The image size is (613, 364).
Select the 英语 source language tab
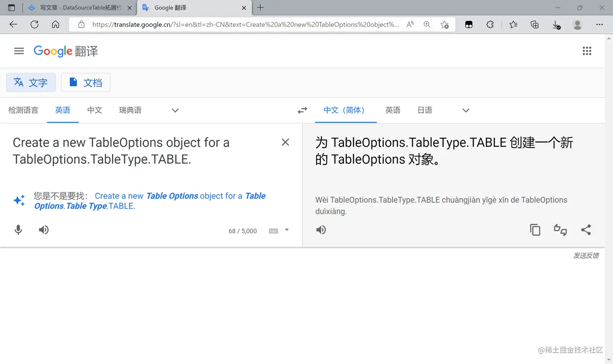(63, 110)
